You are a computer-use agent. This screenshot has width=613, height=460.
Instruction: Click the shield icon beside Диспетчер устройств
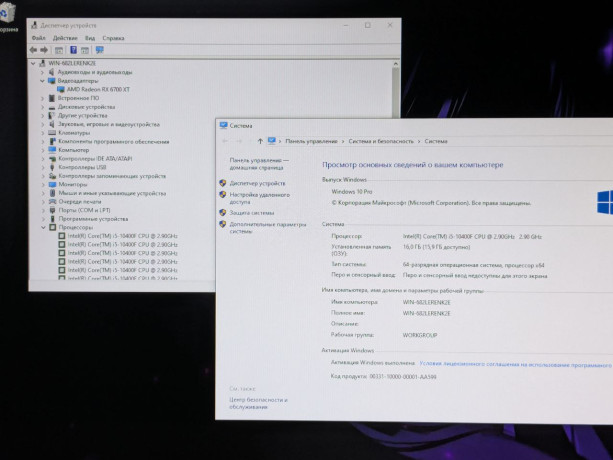(x=223, y=183)
